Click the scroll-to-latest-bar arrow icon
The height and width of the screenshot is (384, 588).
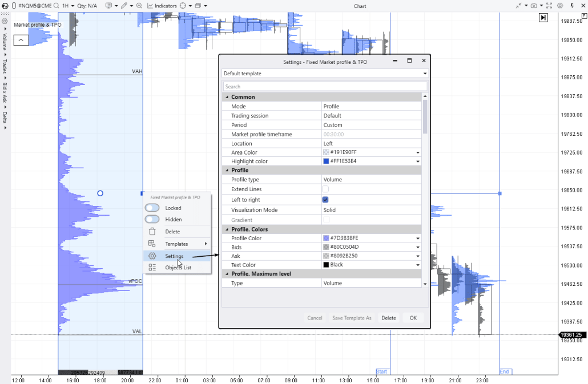(x=543, y=18)
